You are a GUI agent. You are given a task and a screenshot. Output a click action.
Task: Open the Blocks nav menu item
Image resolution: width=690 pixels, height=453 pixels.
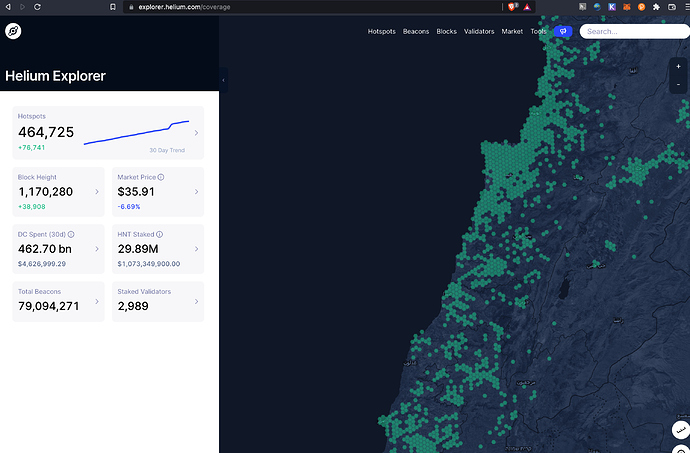(x=447, y=31)
